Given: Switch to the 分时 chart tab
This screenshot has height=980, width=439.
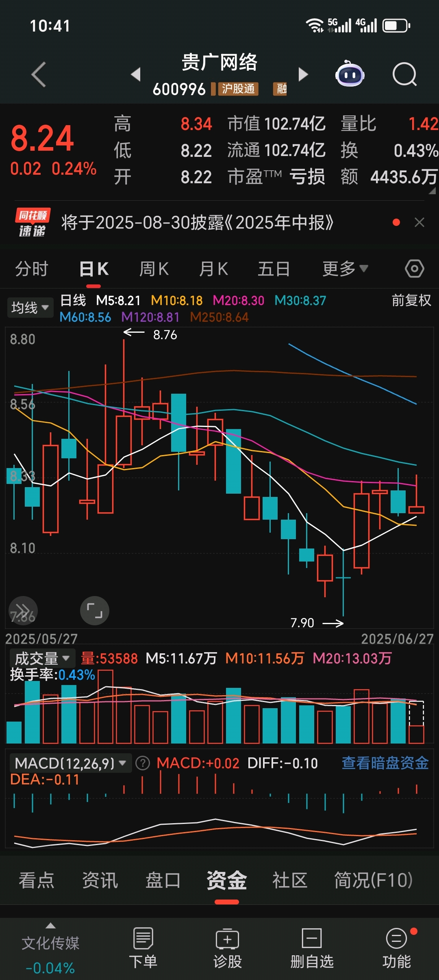Looking at the screenshot, I should pos(32,269).
